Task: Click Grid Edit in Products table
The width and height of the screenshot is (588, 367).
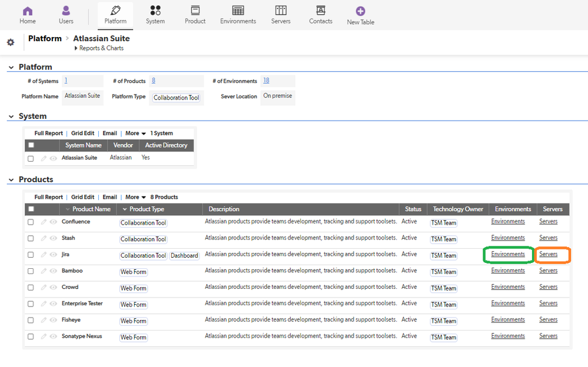Action: tap(83, 197)
